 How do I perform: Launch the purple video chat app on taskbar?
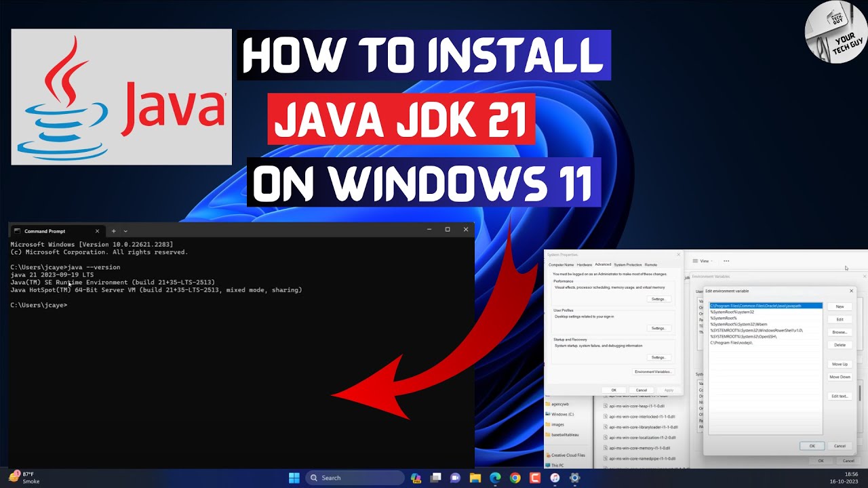[x=456, y=478]
